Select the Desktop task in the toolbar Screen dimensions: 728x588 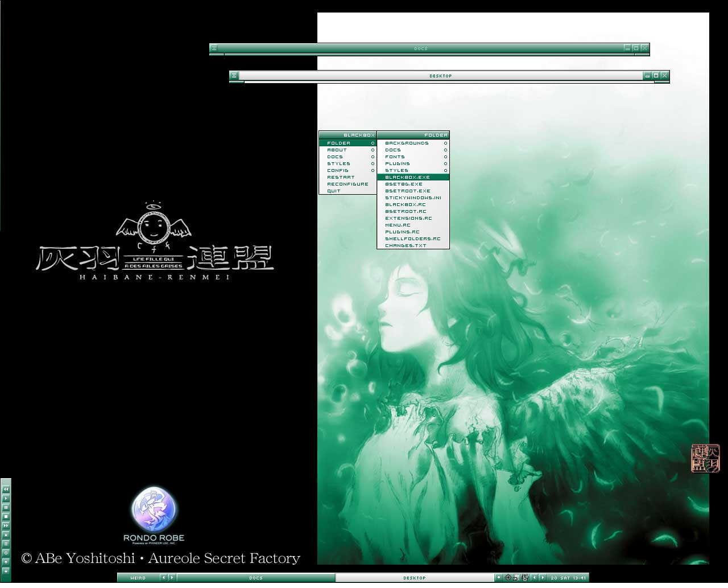tap(415, 578)
